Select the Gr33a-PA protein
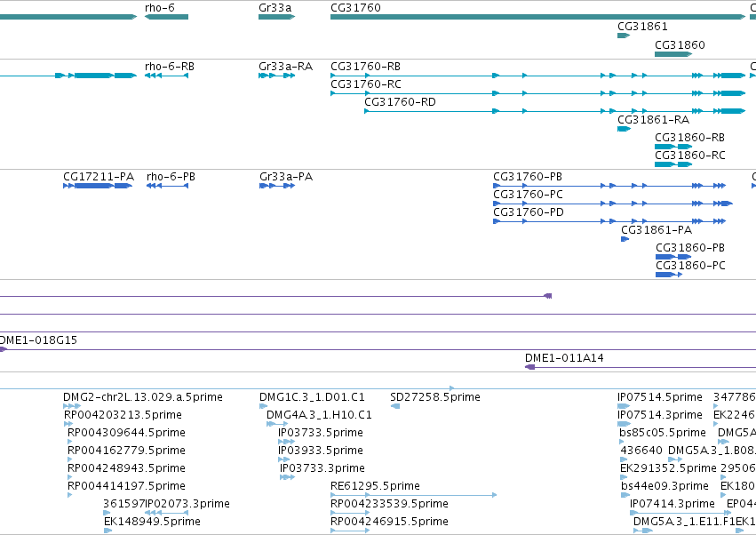The image size is (756, 535). 277,186
